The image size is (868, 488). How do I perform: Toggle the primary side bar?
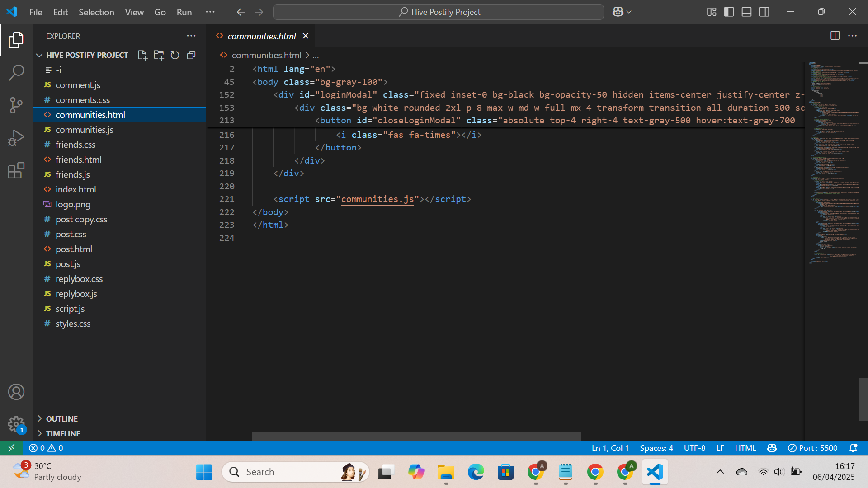[x=729, y=12]
